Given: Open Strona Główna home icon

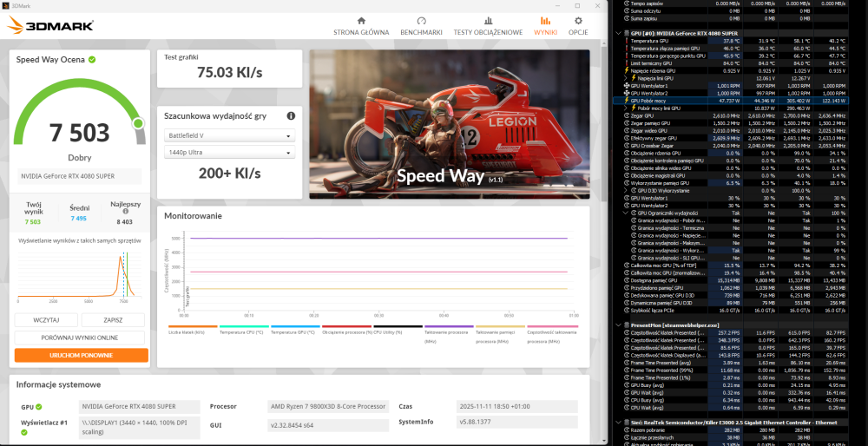Looking at the screenshot, I should (361, 21).
